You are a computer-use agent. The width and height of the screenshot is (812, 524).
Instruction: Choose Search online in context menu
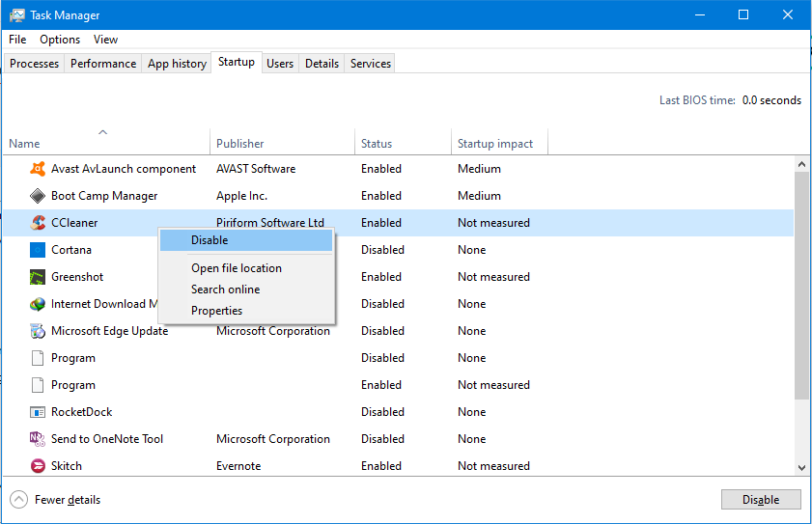(246, 290)
